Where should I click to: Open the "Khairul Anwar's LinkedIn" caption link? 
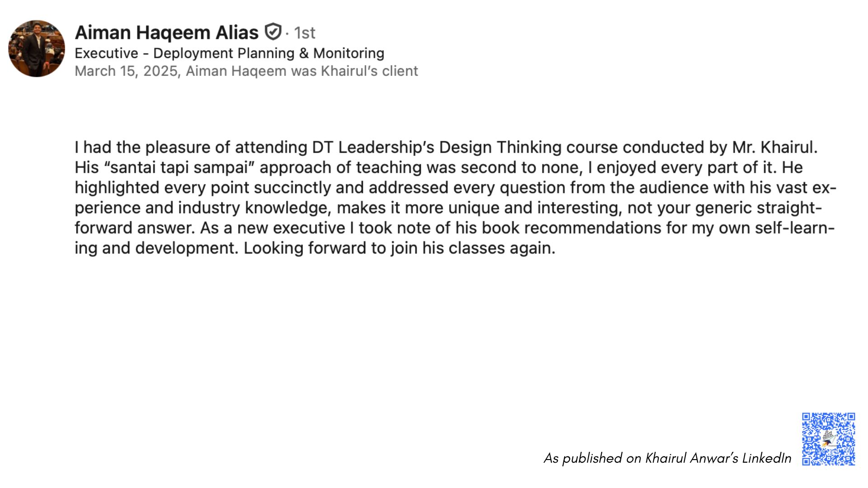718,458
